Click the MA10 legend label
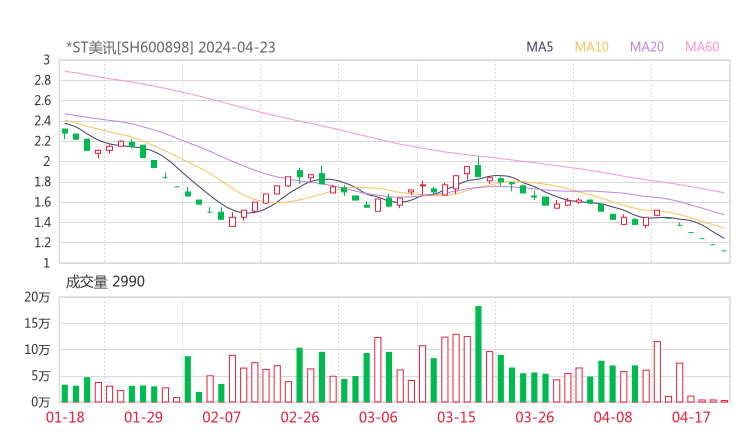Viewport: 740px width, 440px height. [x=591, y=47]
